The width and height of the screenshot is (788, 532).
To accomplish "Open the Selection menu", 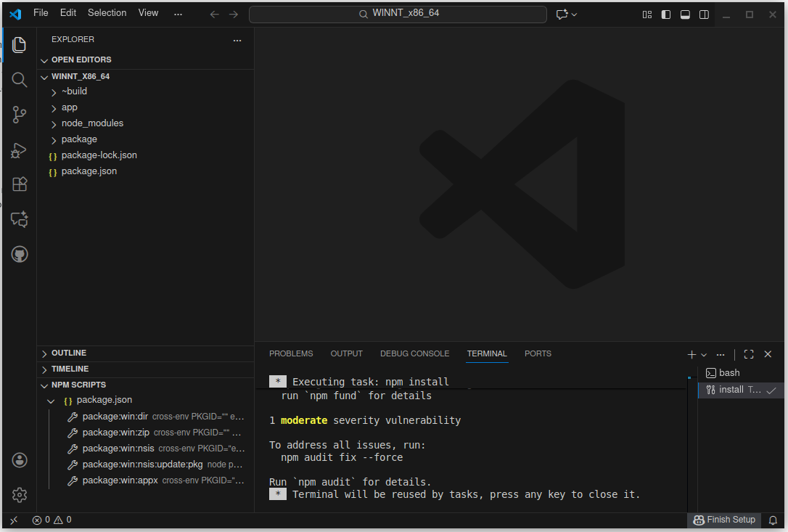I will pos(107,13).
